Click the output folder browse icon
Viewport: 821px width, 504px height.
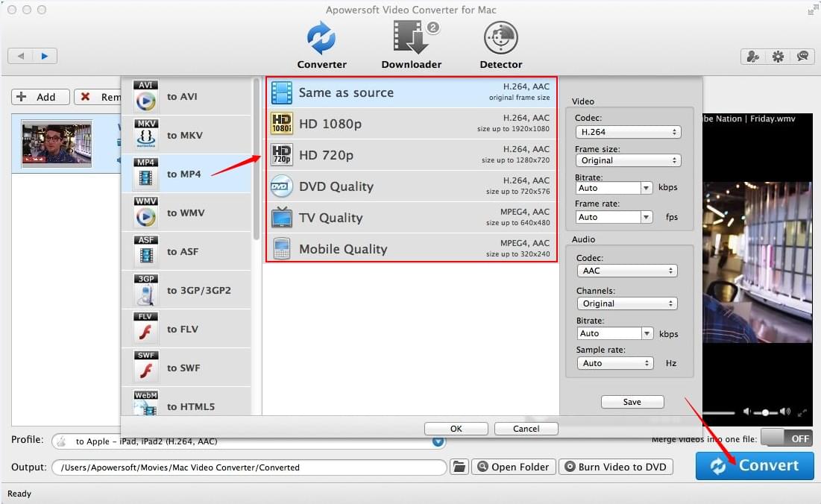click(x=459, y=467)
